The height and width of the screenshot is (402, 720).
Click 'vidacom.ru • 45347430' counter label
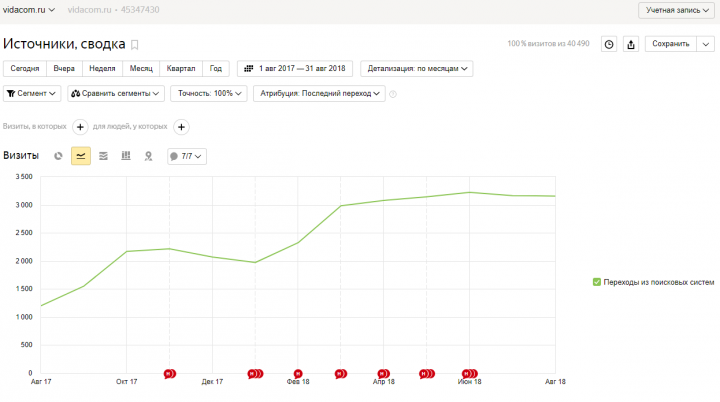point(113,10)
